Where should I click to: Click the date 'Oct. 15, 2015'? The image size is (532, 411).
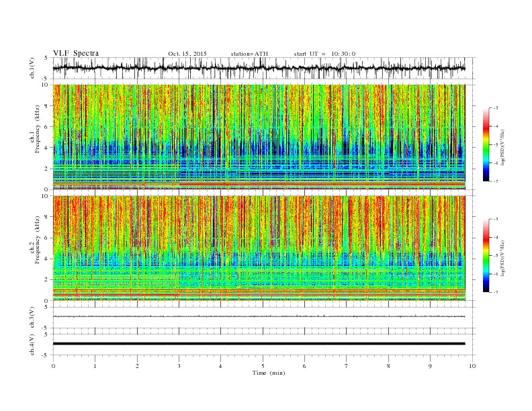(187, 54)
